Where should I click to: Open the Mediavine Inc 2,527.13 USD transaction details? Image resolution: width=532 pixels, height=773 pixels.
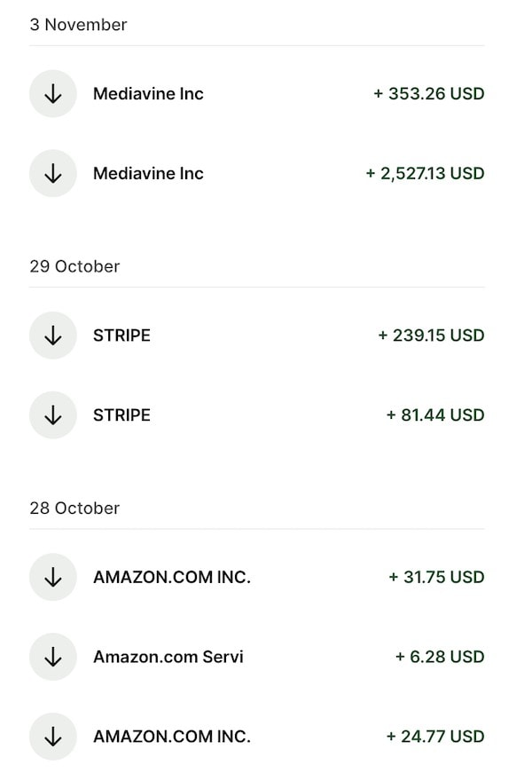point(148,173)
